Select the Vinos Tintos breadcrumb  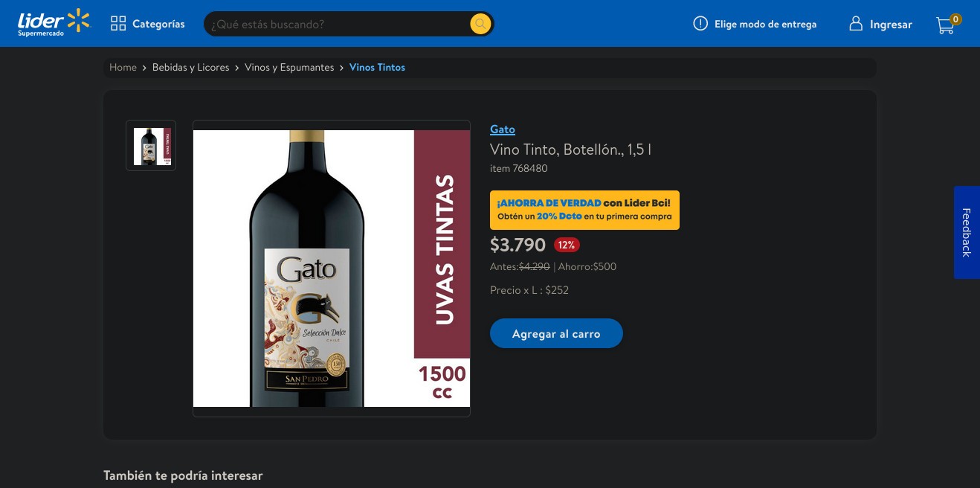coord(377,68)
